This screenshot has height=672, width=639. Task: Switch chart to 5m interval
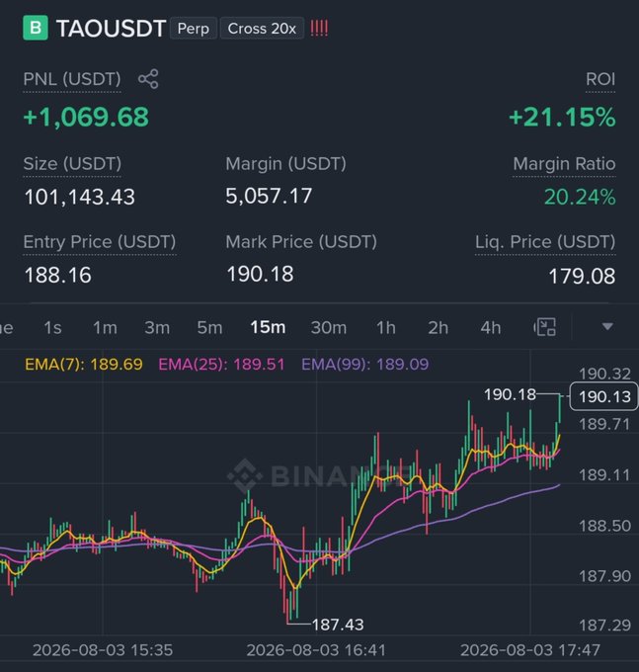[209, 328]
